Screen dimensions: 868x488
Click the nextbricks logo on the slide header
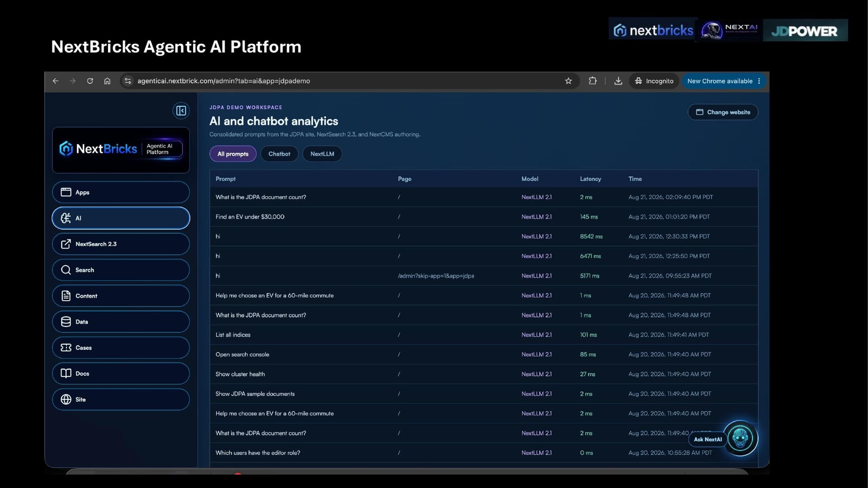click(x=653, y=30)
